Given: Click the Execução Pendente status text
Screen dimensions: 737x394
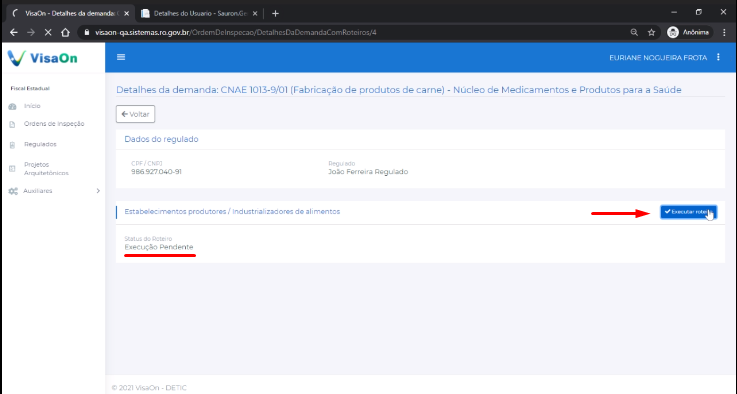Looking at the screenshot, I should pyautogui.click(x=159, y=247).
